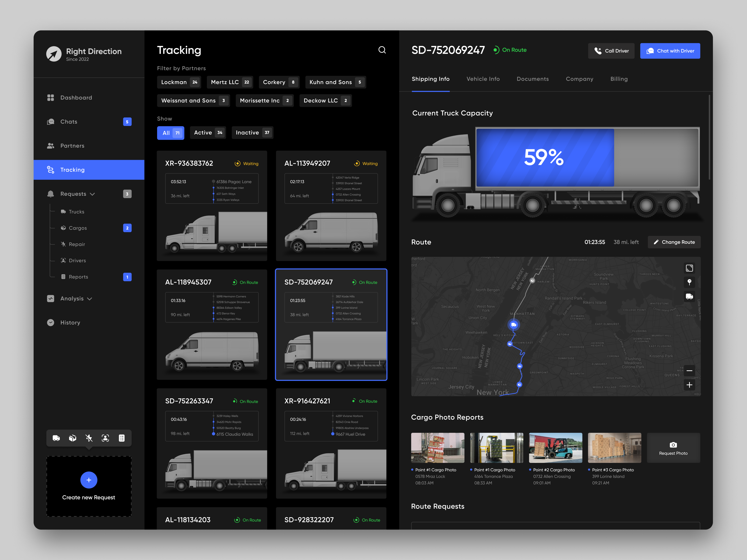The image size is (747, 560).
Task: Open the Billing tab
Action: [619, 79]
